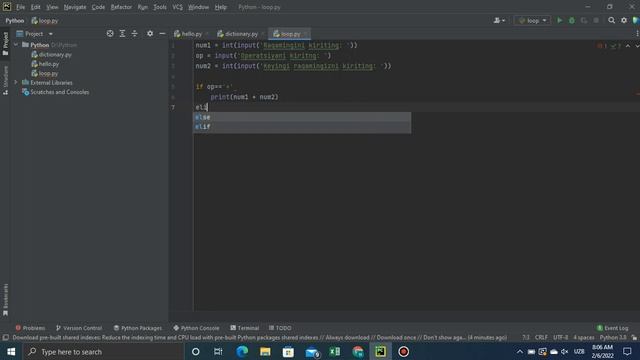Open the Run menu
This screenshot has height=360, width=640.
[x=142, y=7]
